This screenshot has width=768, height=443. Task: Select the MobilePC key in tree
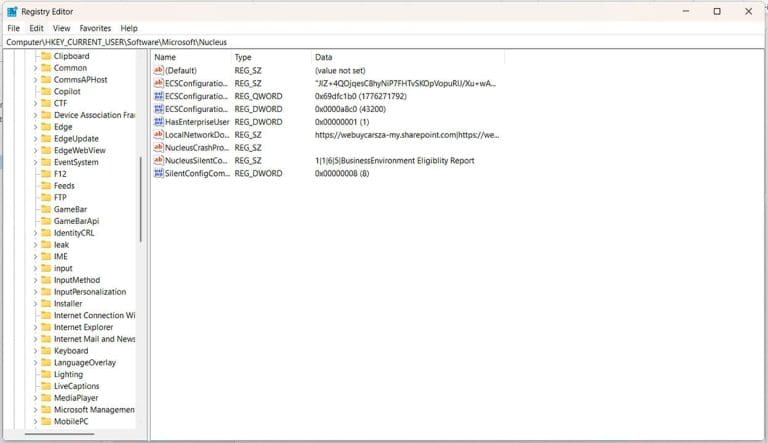pyautogui.click(x=71, y=421)
